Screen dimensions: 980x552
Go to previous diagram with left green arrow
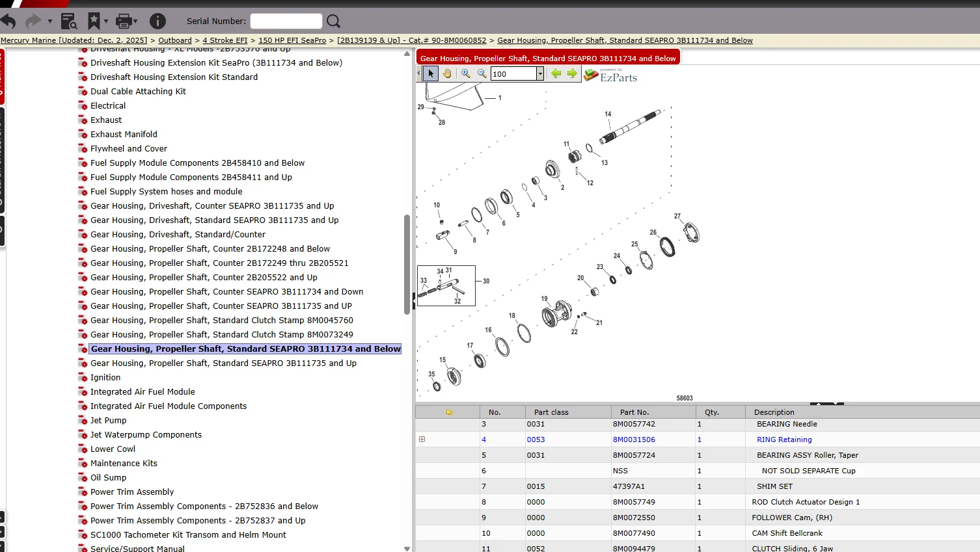tap(556, 73)
